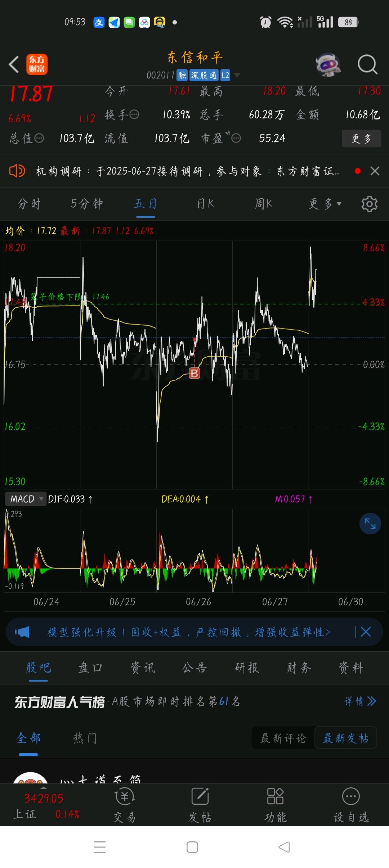The image size is (389, 868).
Task: Expand the stock title dropdown arrow
Action: click(x=237, y=75)
